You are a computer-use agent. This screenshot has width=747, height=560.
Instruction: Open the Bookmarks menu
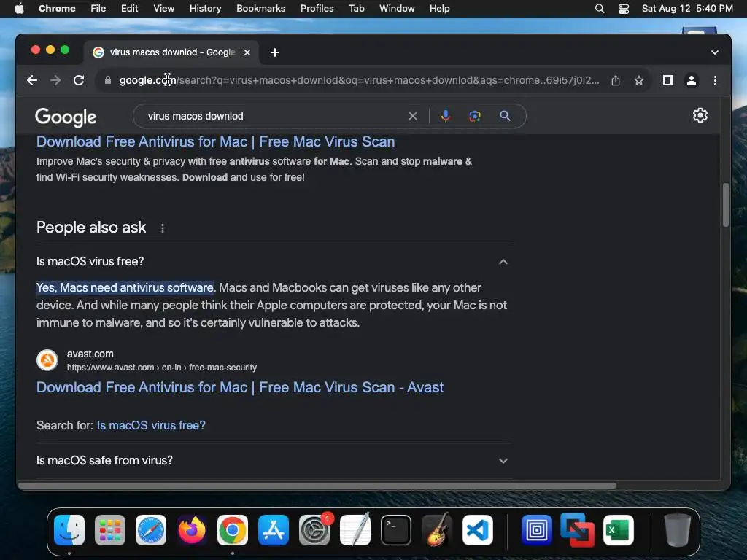click(260, 9)
